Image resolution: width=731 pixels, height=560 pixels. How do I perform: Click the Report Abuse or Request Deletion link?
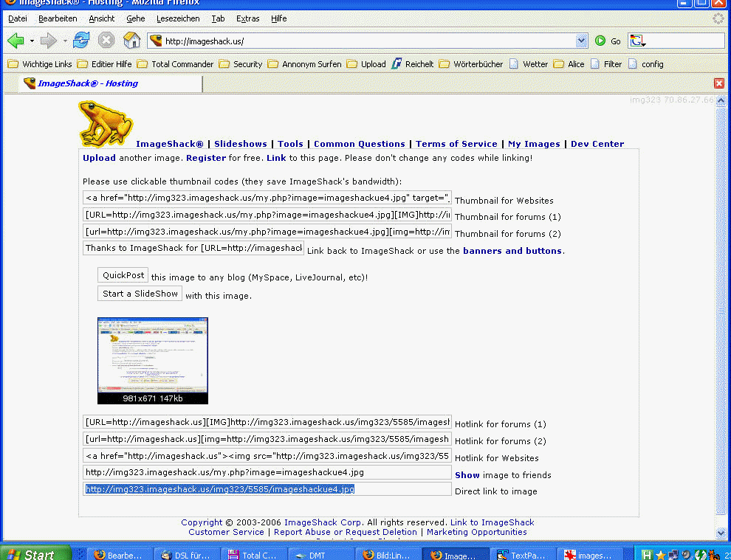pos(346,532)
